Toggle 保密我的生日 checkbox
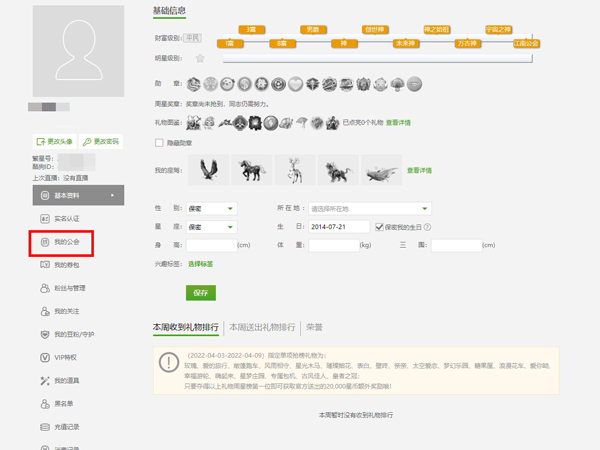600x450 pixels. (x=380, y=226)
